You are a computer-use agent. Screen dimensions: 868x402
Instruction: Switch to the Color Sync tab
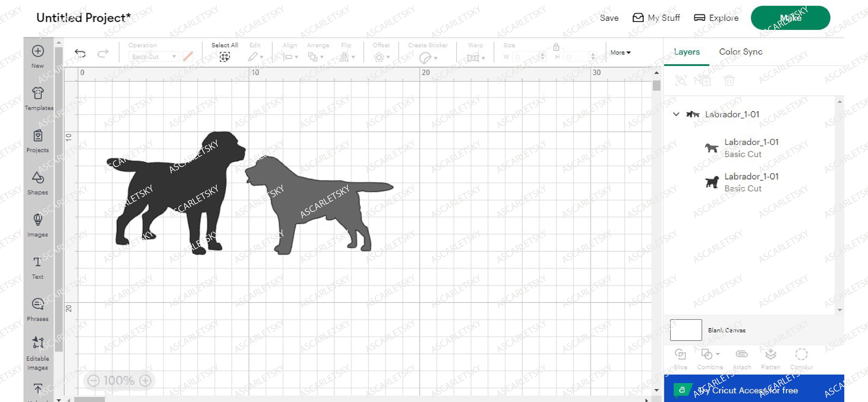pos(741,52)
